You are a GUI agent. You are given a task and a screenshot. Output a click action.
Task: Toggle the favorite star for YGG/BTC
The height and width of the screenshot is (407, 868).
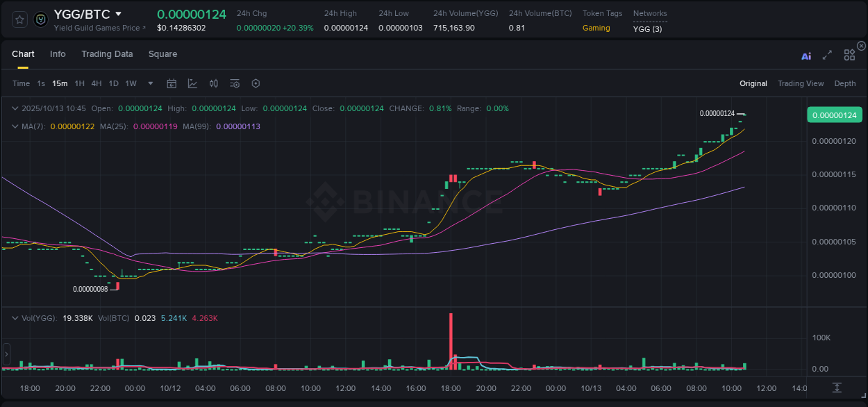(19, 19)
